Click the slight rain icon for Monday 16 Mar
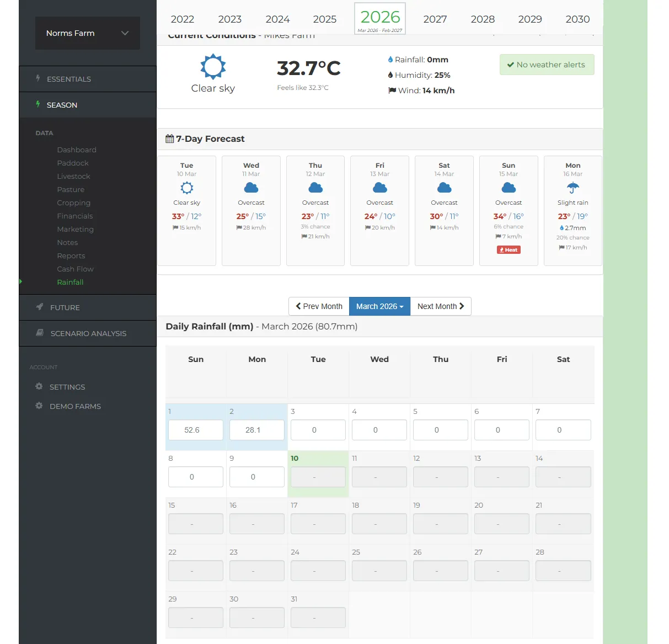The width and height of the screenshot is (669, 644). point(572,188)
